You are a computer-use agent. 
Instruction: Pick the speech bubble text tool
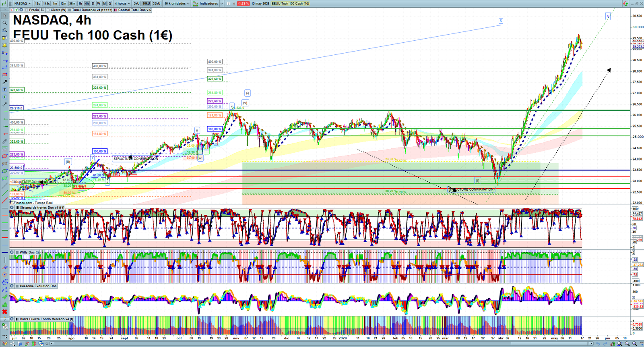pyautogui.click(x=4, y=97)
